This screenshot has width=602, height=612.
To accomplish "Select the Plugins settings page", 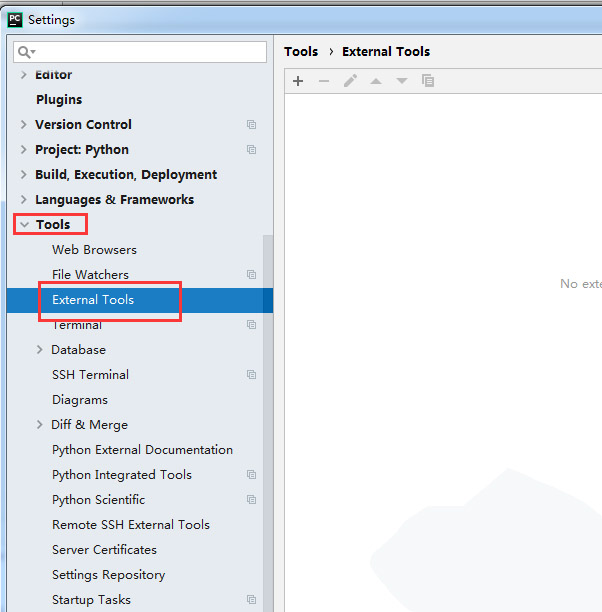I will click(x=59, y=100).
